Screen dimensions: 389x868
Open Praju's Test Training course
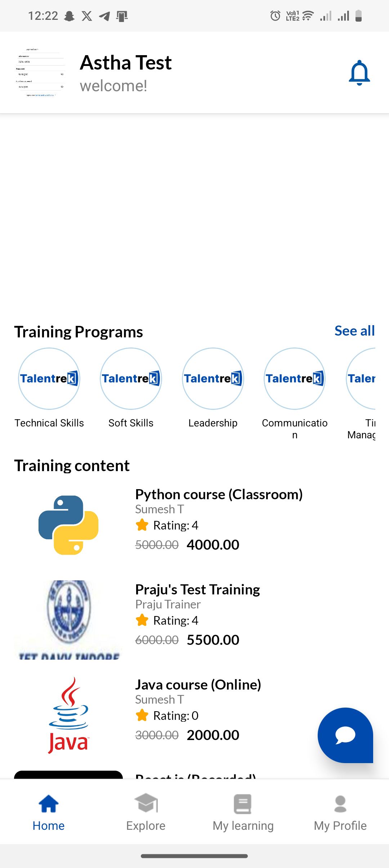197,589
